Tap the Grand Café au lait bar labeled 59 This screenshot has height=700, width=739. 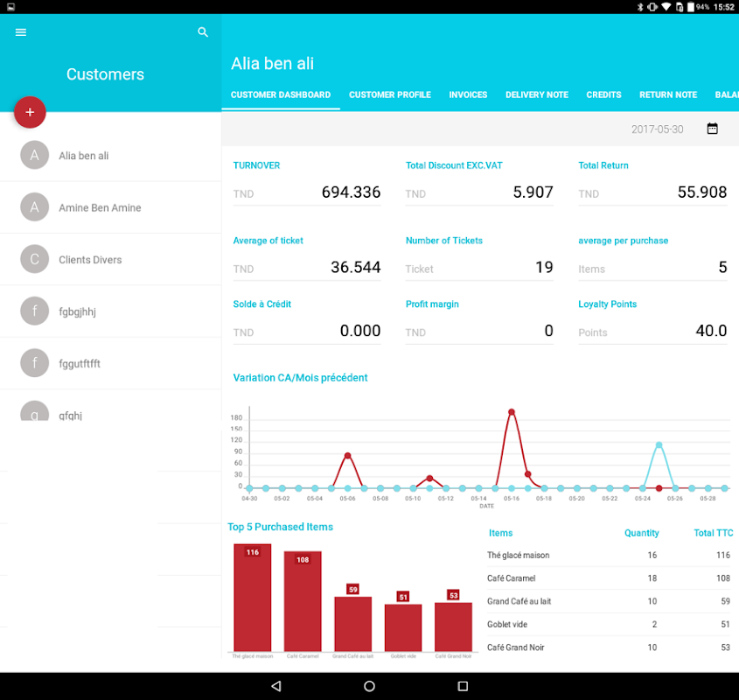click(353, 624)
